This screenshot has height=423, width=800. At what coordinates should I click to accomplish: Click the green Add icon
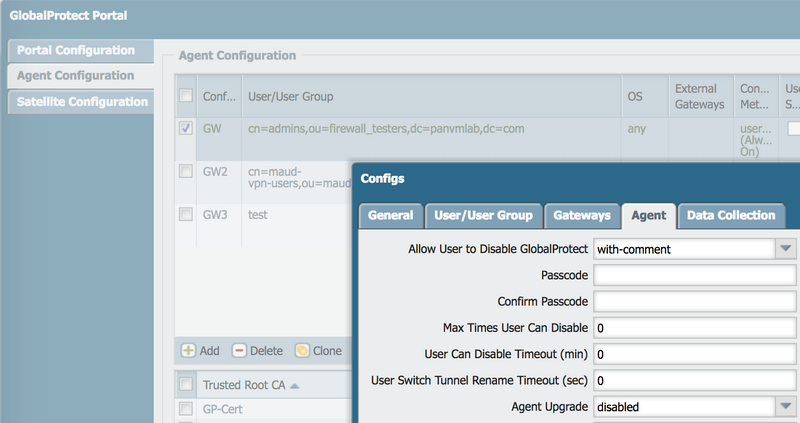[x=188, y=351]
